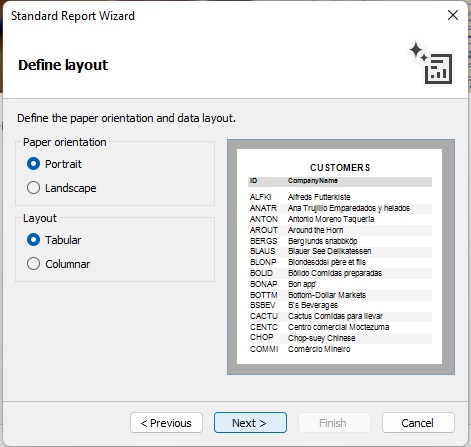Click the Around the Horn preview entry
This screenshot has height=447, width=471.
pyautogui.click(x=315, y=230)
